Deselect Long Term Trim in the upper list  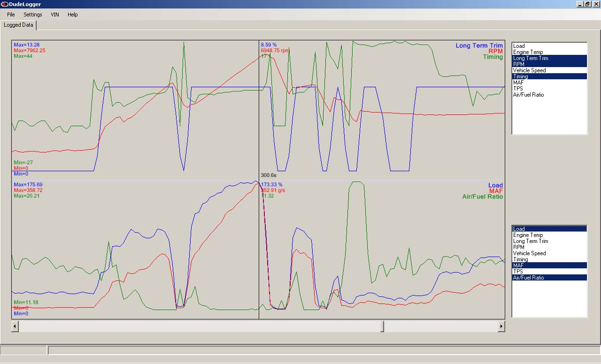(531, 58)
